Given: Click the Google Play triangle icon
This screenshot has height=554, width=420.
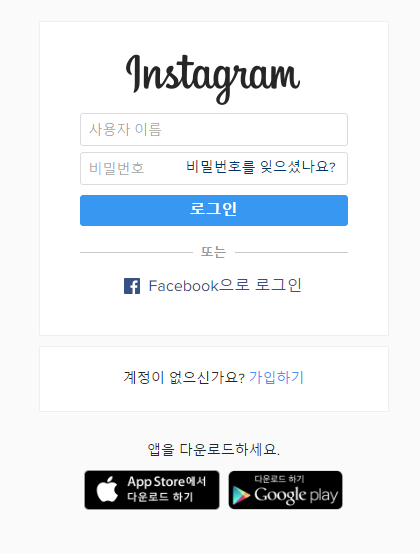Looking at the screenshot, I should coord(241,495).
